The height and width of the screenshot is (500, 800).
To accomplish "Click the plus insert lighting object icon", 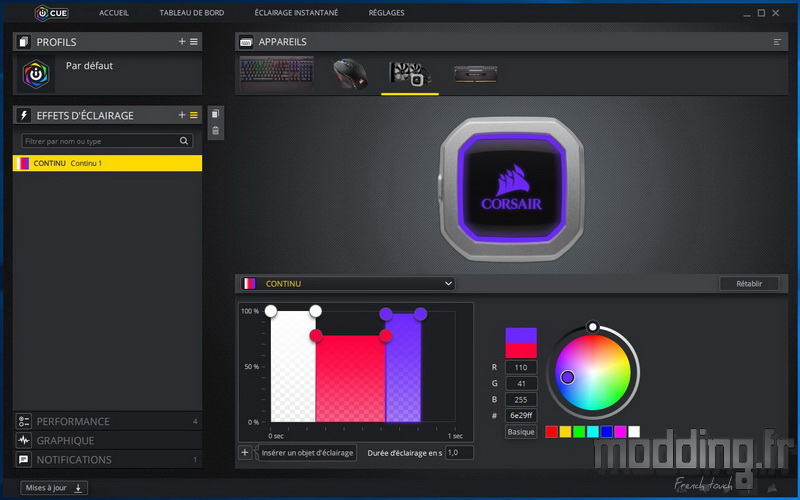I will tap(245, 453).
